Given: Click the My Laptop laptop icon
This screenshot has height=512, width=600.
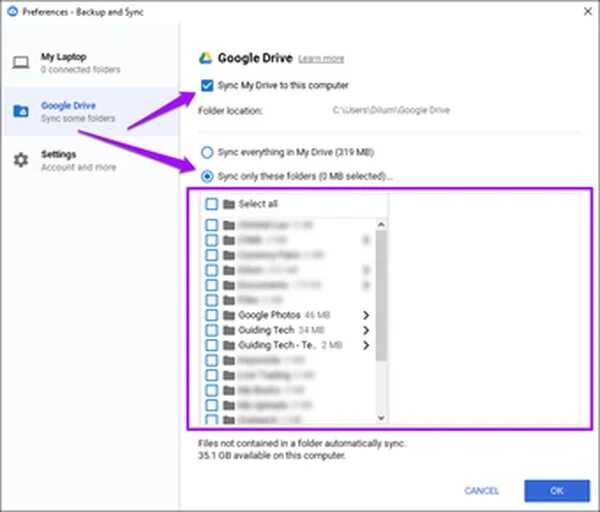Looking at the screenshot, I should (21, 62).
